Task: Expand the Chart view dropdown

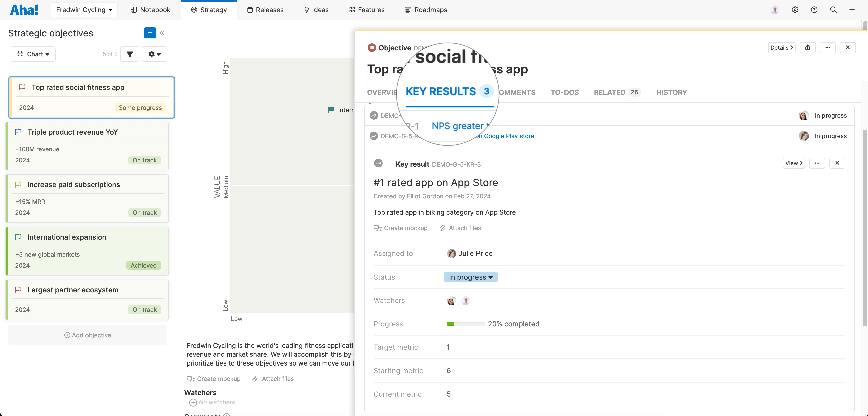Action: point(33,54)
